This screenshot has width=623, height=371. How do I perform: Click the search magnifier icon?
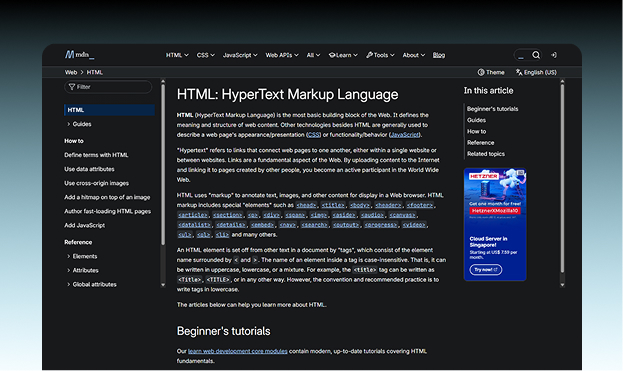click(x=536, y=55)
